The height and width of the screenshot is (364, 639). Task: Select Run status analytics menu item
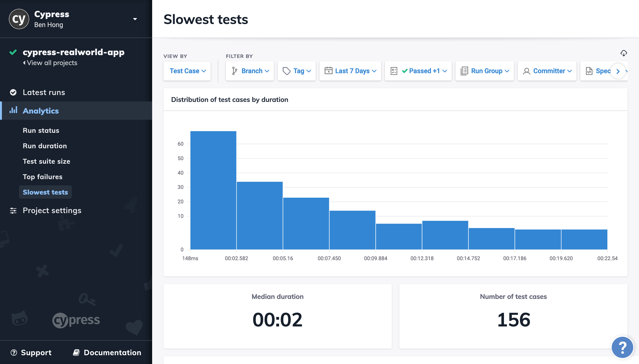coord(40,130)
